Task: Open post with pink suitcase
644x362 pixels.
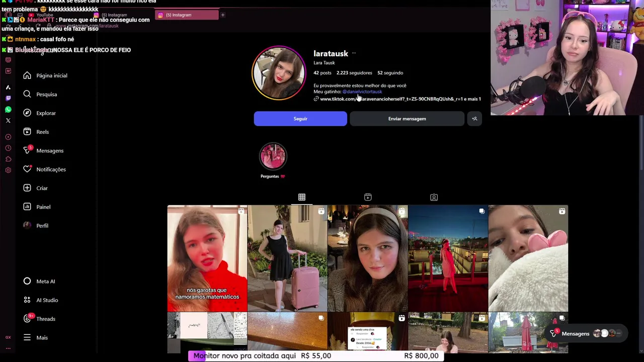Action: (x=287, y=258)
